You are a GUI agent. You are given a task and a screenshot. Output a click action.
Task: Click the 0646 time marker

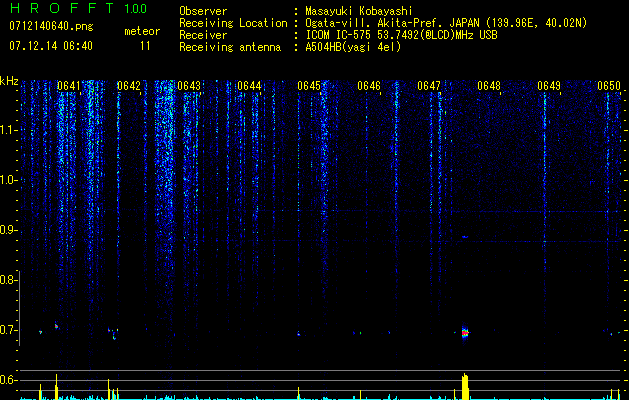click(369, 86)
